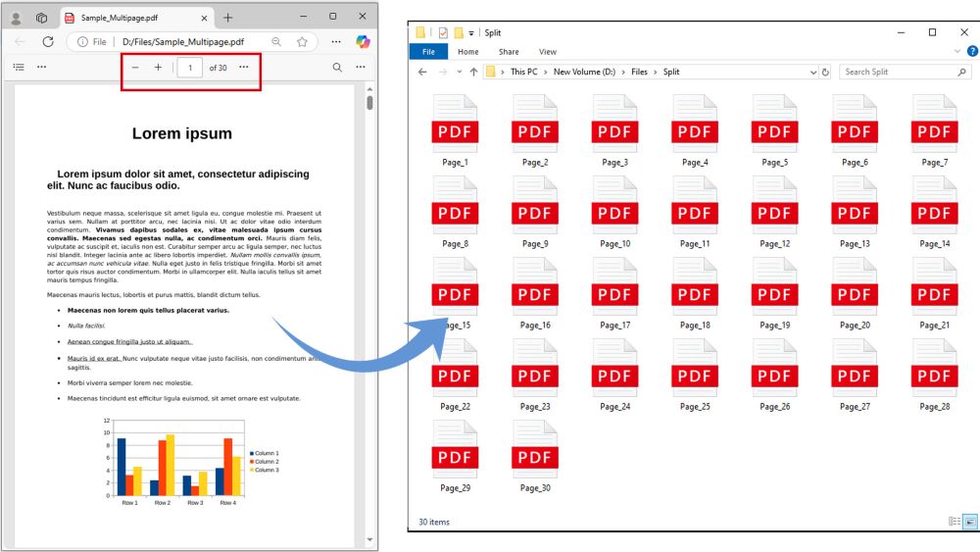This screenshot has width=980, height=552.
Task: Add this page to favorites star
Action: [303, 42]
